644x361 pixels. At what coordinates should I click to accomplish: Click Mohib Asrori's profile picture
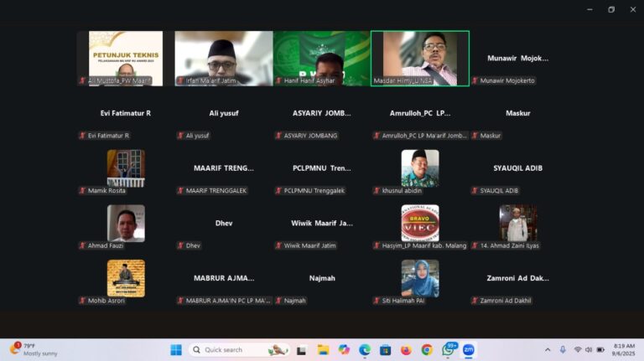(126, 279)
